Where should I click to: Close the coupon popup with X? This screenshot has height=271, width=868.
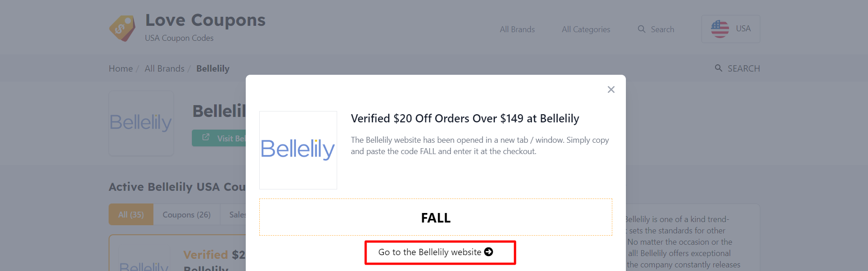tap(611, 90)
